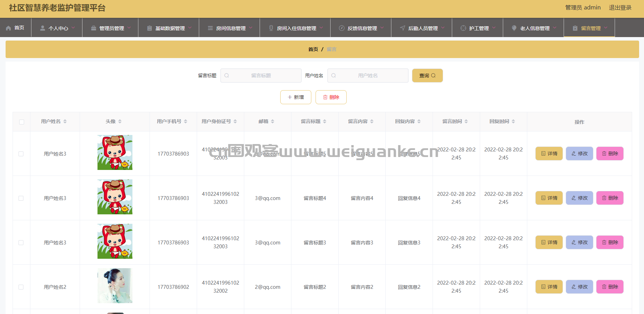This screenshot has height=314, width=644.
Task: Click the sort arrows beside 邮箱 column
Action: (273, 121)
